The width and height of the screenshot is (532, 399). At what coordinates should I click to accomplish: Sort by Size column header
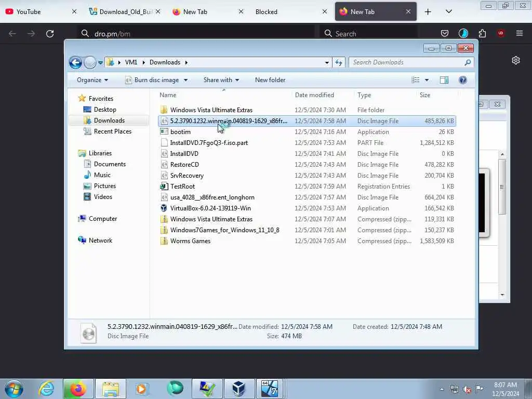coord(425,95)
